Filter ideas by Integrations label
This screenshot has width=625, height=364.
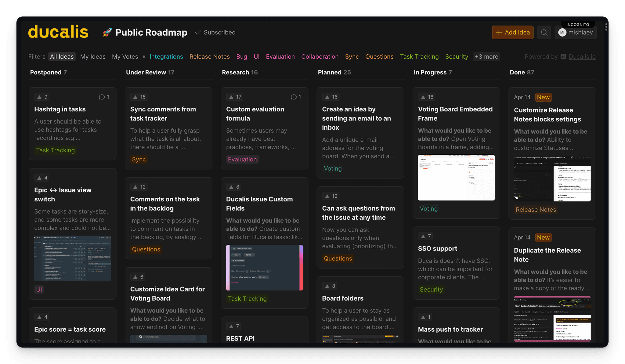coord(166,57)
